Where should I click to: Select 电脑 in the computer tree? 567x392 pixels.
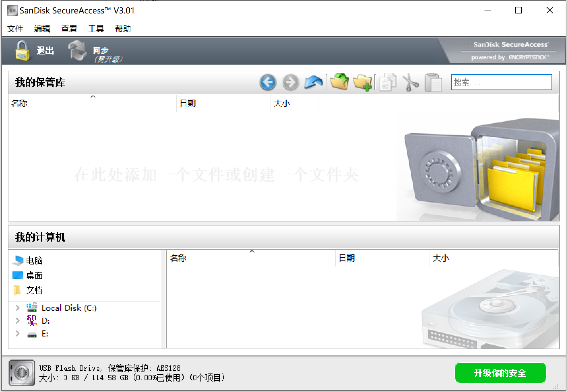click(34, 260)
